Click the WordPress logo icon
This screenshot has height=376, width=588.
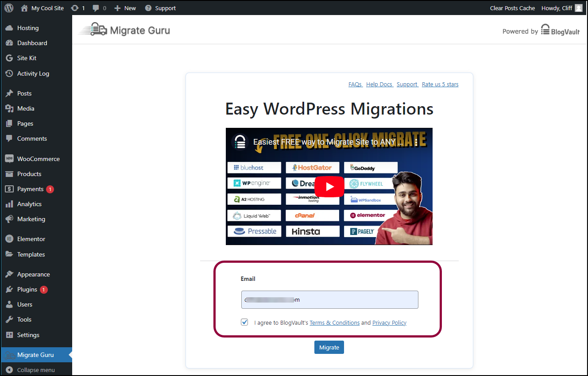click(x=10, y=8)
